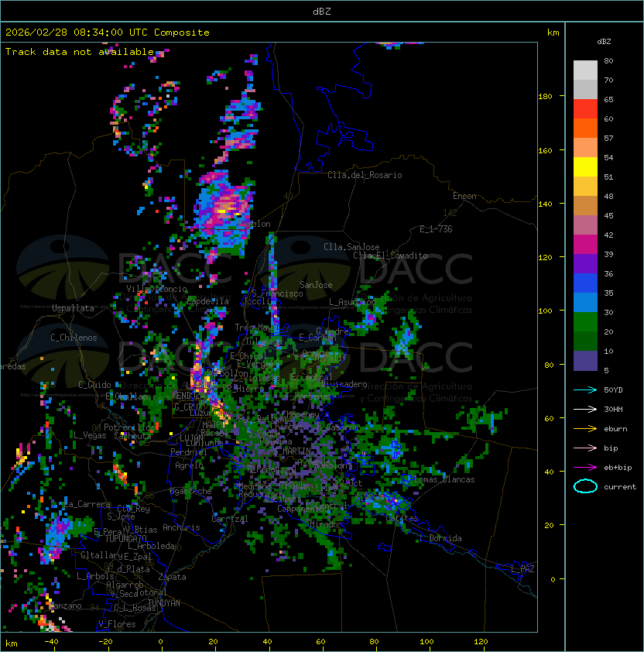
Task: Click legend label 'eb+bip'
Action: (x=618, y=468)
